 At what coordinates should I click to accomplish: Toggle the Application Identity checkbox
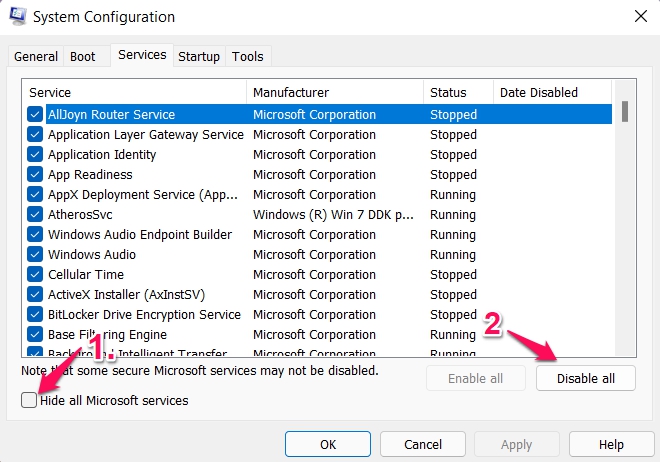tap(35, 154)
